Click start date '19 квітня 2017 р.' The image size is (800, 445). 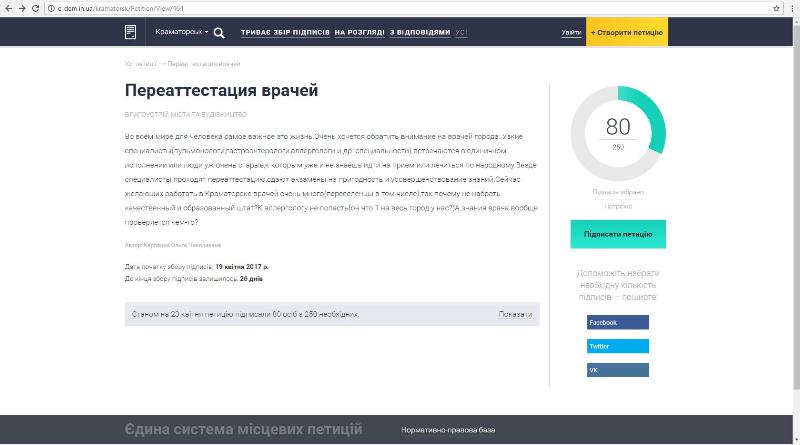point(242,267)
